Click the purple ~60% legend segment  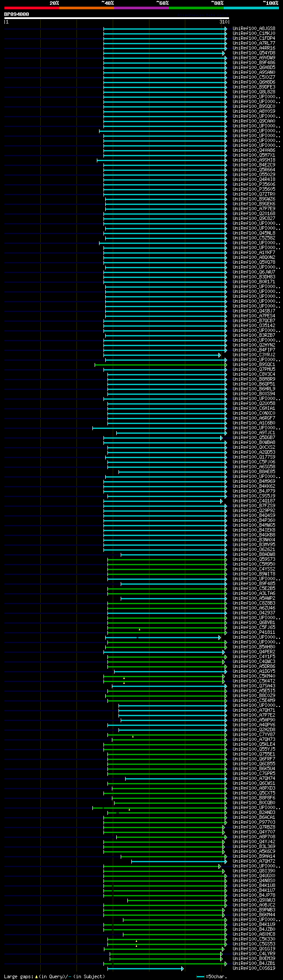coord(141,8)
